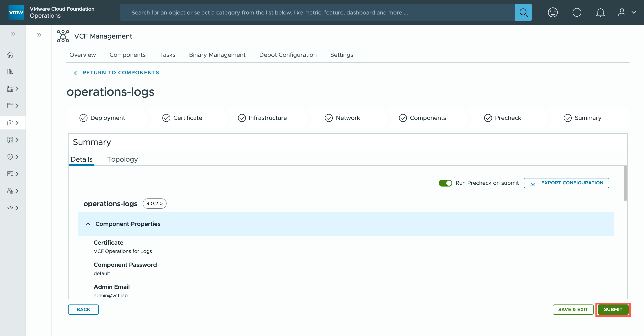Open the user account dropdown
The width and height of the screenshot is (644, 336).
pos(626,12)
